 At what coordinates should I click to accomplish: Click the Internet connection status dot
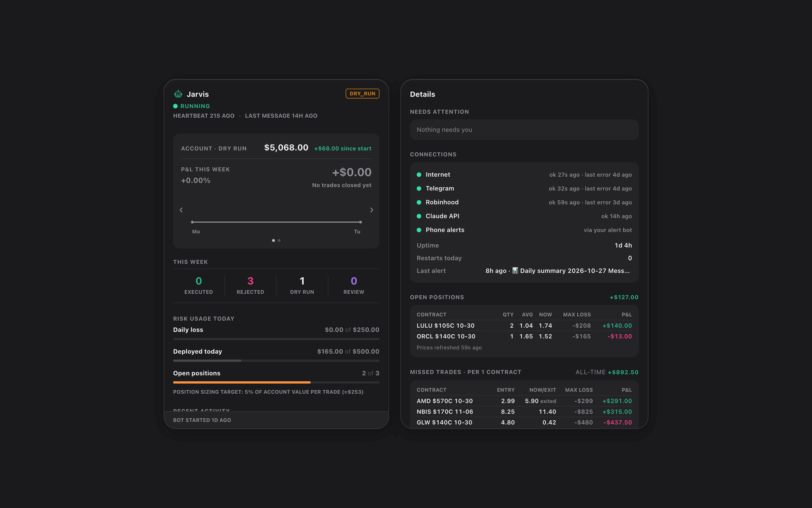[x=419, y=175]
